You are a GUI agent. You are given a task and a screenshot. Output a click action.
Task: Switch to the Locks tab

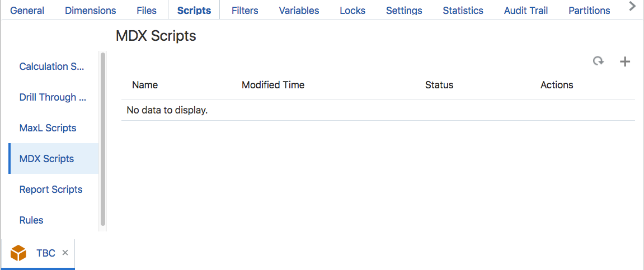point(352,11)
